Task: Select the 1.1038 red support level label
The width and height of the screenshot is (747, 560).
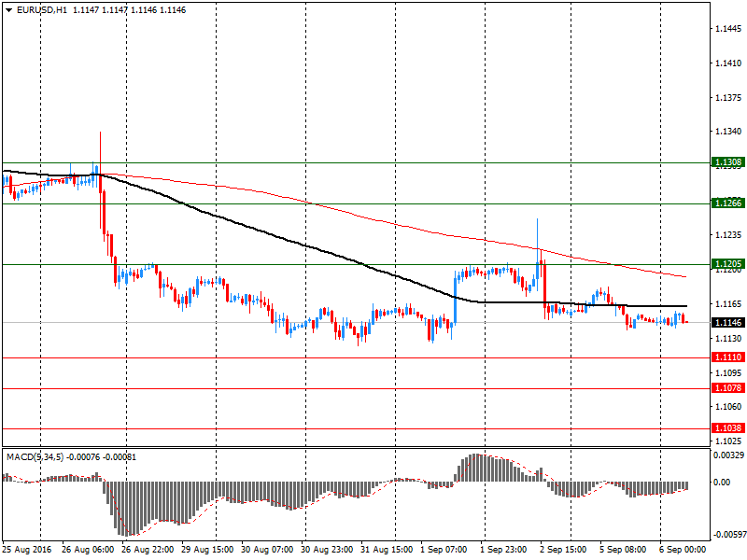Action: [x=728, y=428]
